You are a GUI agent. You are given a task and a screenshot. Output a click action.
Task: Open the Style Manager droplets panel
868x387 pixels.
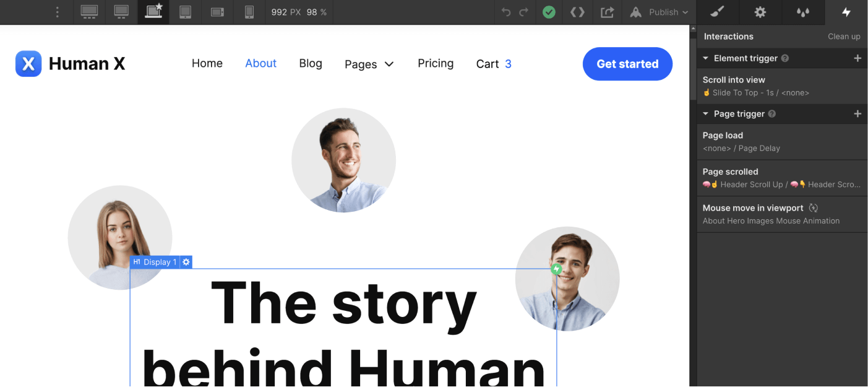pyautogui.click(x=802, y=12)
